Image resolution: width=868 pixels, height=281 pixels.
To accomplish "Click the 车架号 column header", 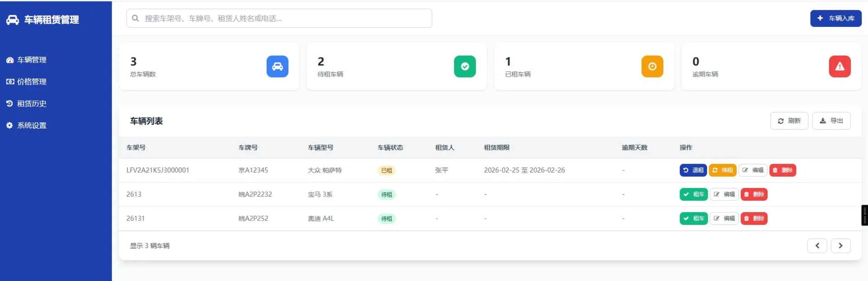I will coord(136,148).
